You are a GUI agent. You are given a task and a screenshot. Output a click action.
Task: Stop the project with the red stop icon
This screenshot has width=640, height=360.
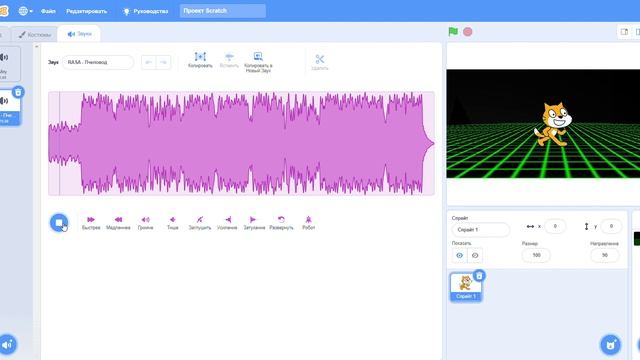[x=467, y=31]
